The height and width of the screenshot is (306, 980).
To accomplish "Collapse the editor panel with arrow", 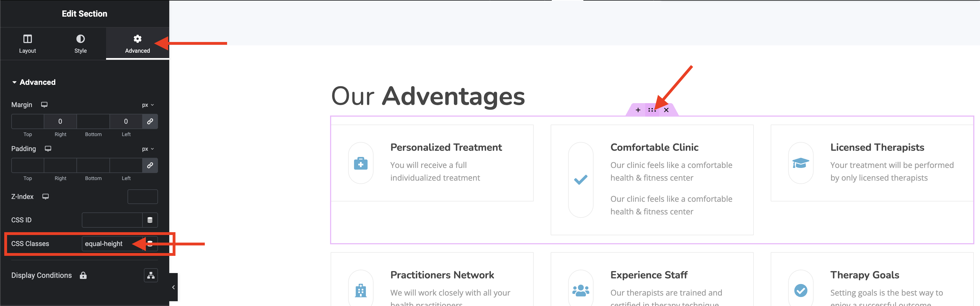I will [x=173, y=287].
